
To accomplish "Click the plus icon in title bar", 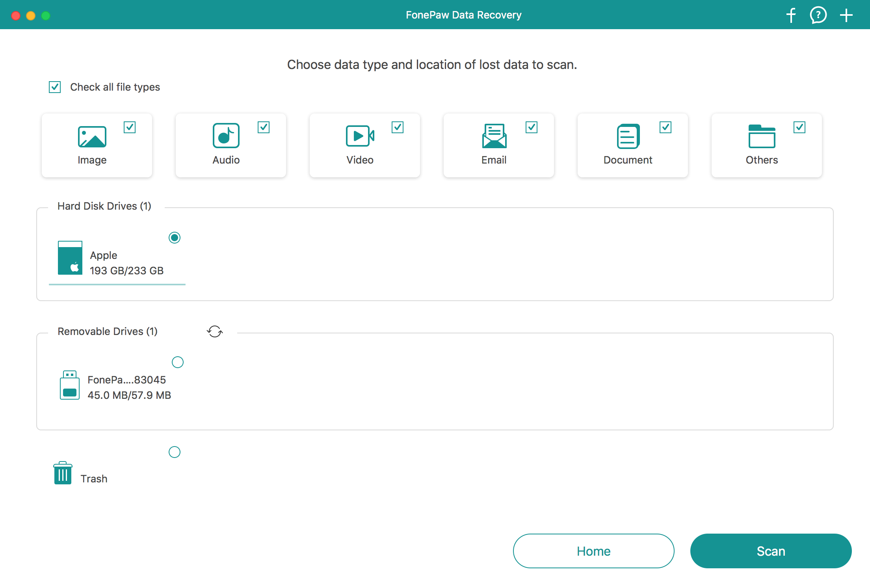I will pyautogui.click(x=846, y=15).
